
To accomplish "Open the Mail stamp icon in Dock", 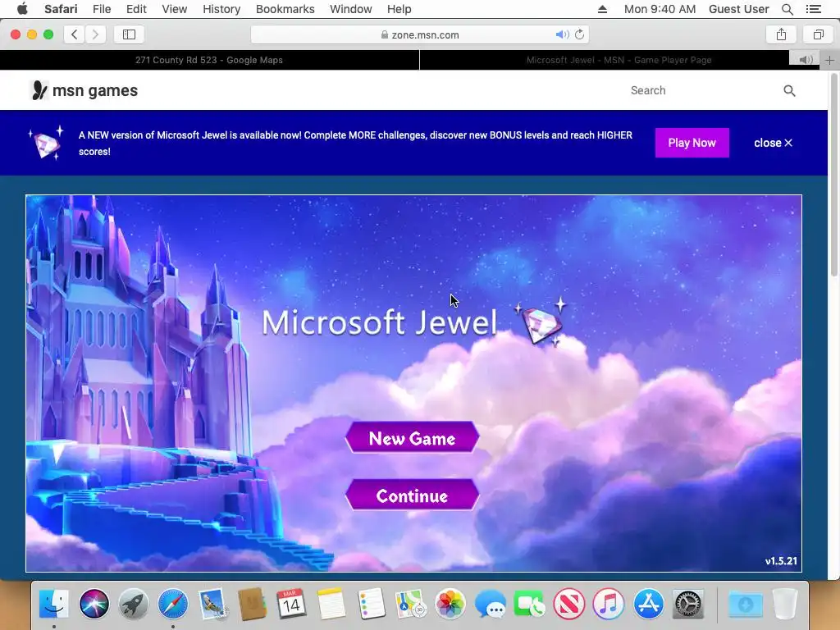I will (212, 604).
